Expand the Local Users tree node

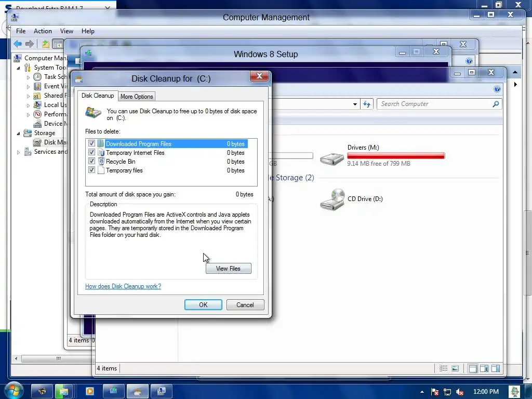pyautogui.click(x=28, y=105)
